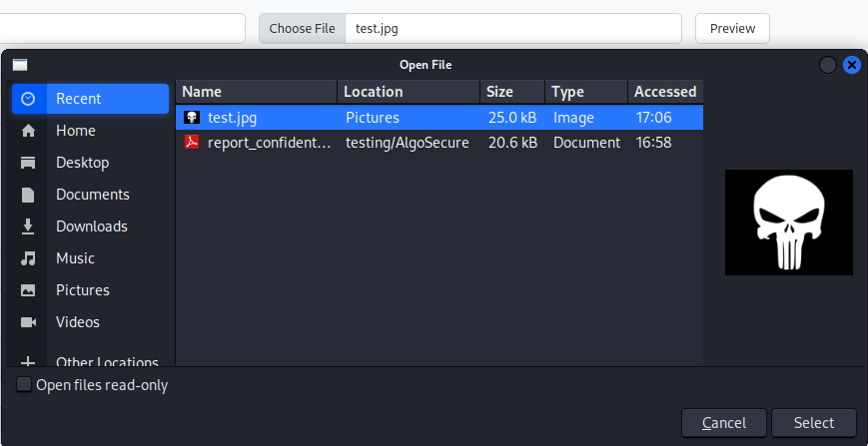Click the Desktop icon in sidebar
The image size is (868, 446).
click(x=28, y=163)
